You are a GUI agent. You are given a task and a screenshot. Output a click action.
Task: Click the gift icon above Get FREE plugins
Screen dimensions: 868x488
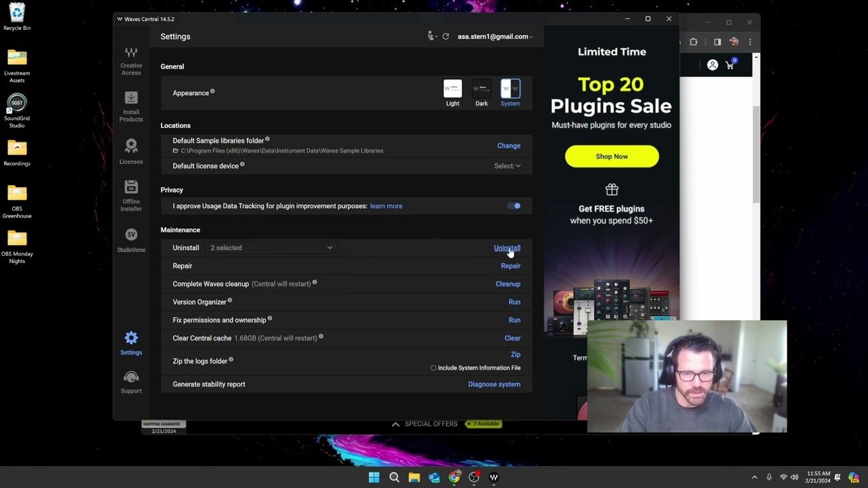(x=612, y=190)
